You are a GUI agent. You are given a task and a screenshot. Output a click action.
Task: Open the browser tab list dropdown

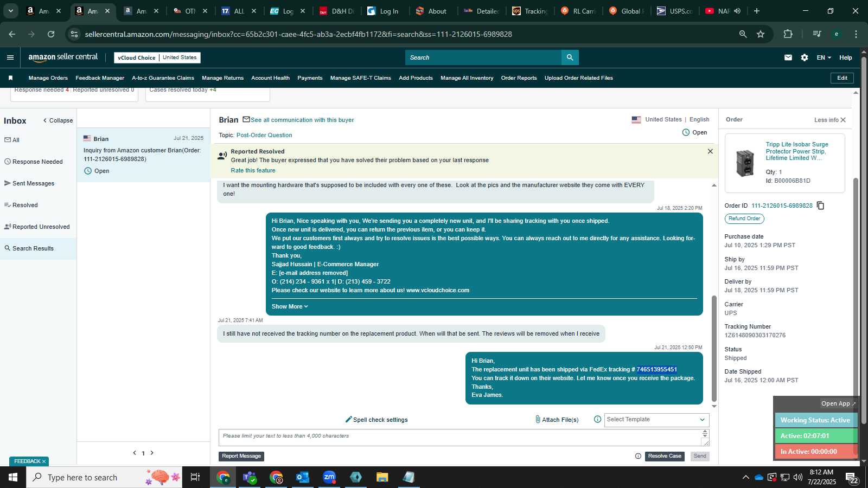tap(10, 11)
